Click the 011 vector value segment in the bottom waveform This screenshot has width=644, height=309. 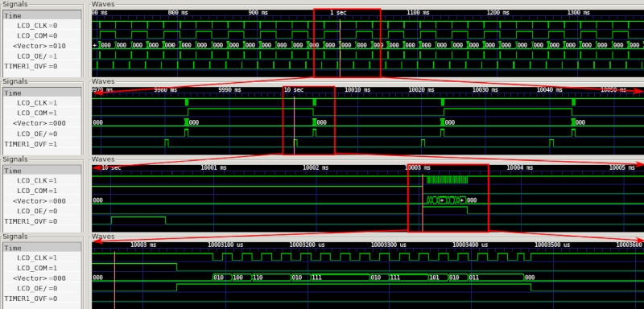point(496,278)
